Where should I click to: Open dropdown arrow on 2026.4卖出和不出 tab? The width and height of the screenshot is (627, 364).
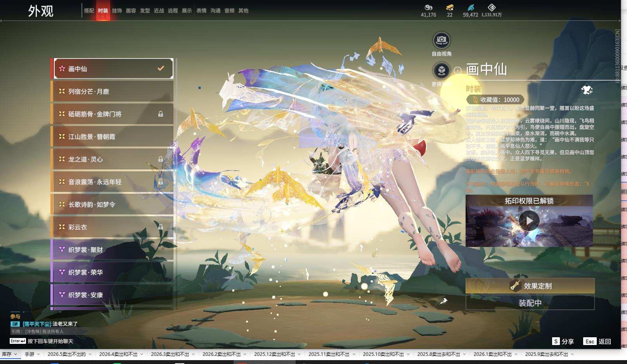141,354
